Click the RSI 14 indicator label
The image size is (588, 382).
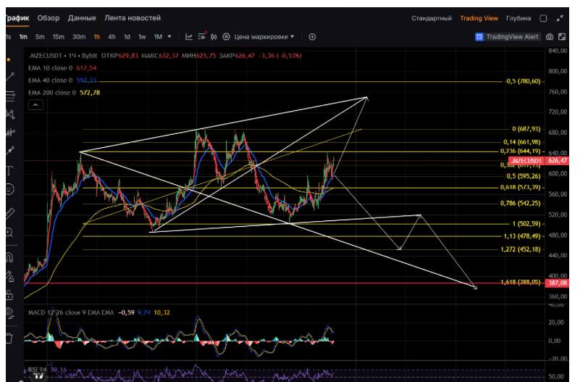37,370
